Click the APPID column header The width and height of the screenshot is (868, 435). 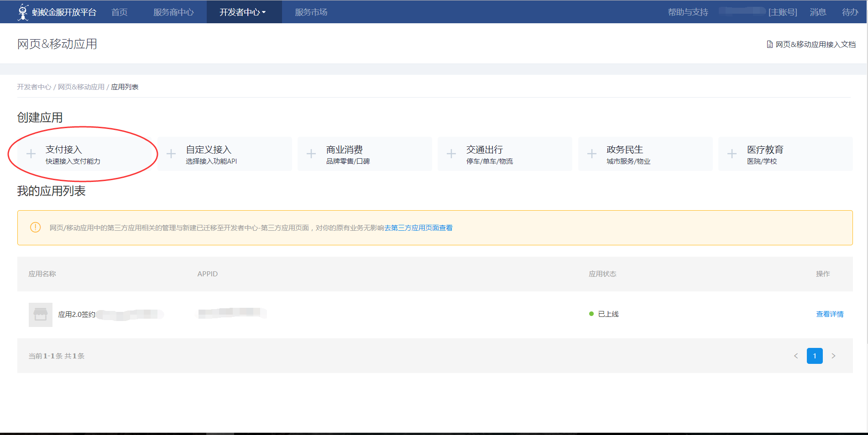208,274
